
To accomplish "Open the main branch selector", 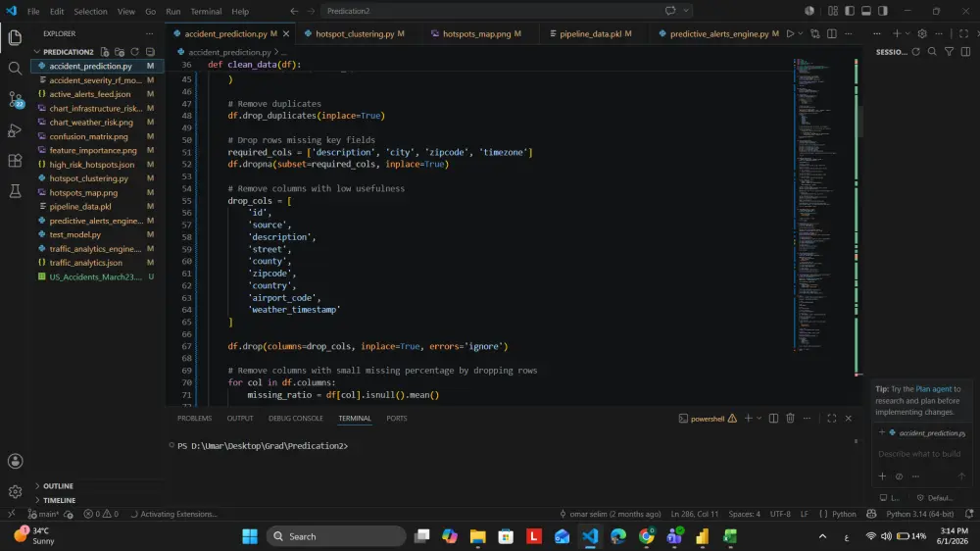I will coord(44,514).
